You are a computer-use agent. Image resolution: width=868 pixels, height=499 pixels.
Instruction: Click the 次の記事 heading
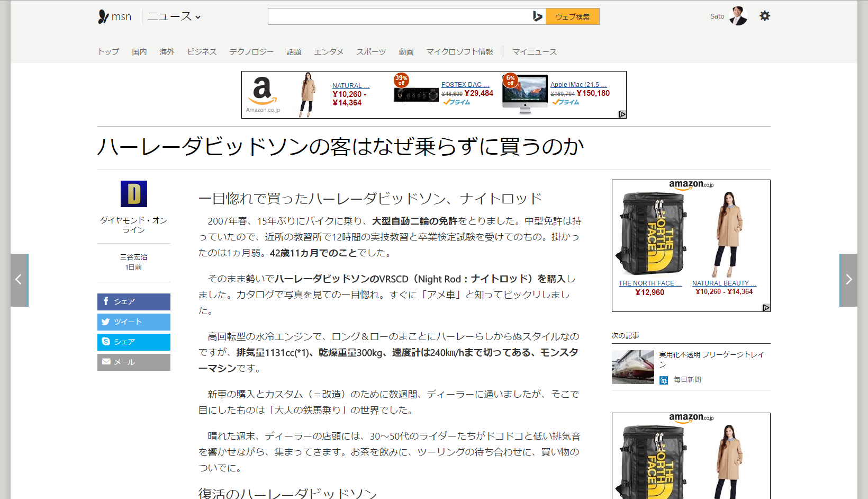click(x=625, y=335)
